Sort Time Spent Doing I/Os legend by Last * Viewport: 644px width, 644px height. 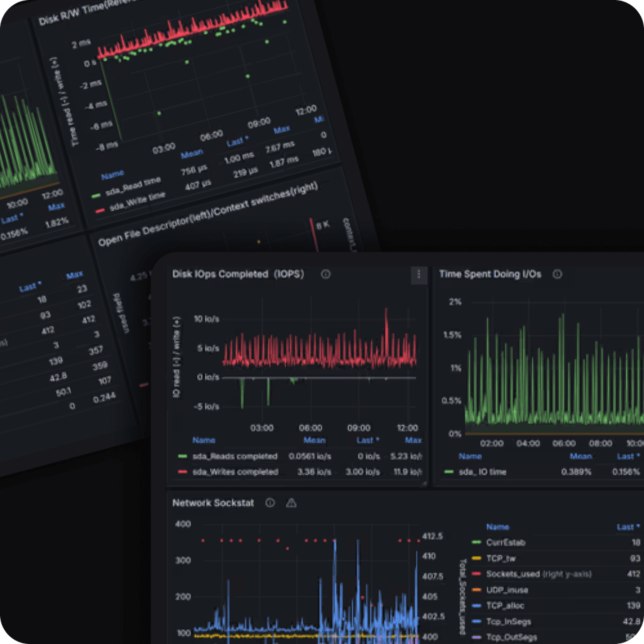tap(628, 456)
